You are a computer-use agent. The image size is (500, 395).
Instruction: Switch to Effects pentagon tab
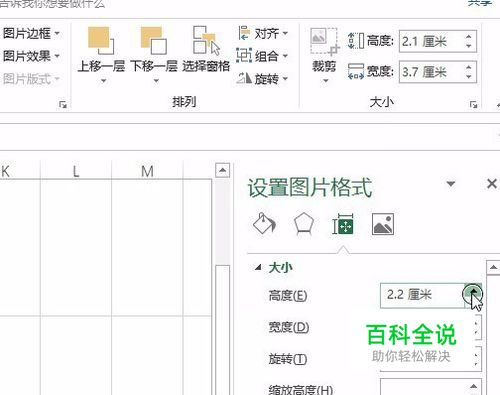coord(304,224)
